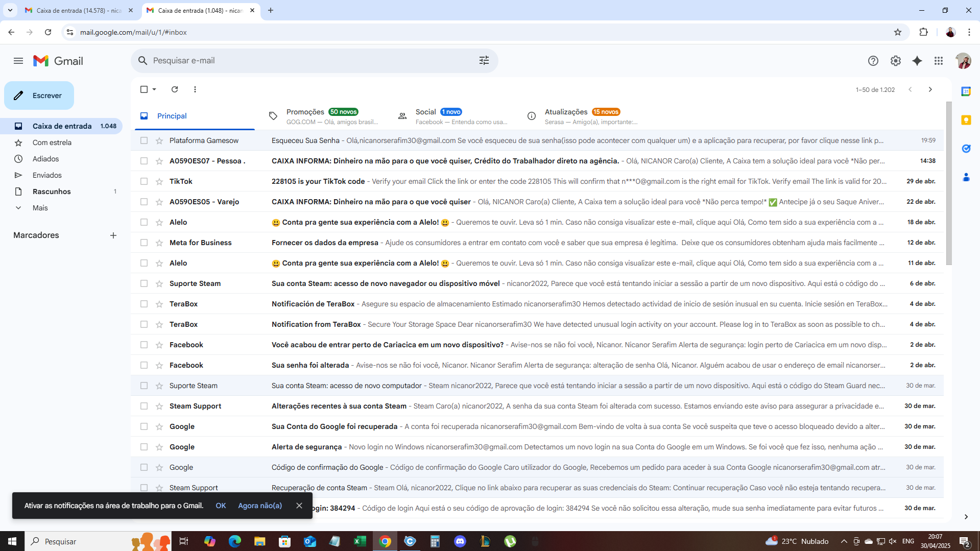Reload the page in Chrome
This screenshot has width=980, height=551.
click(48, 32)
